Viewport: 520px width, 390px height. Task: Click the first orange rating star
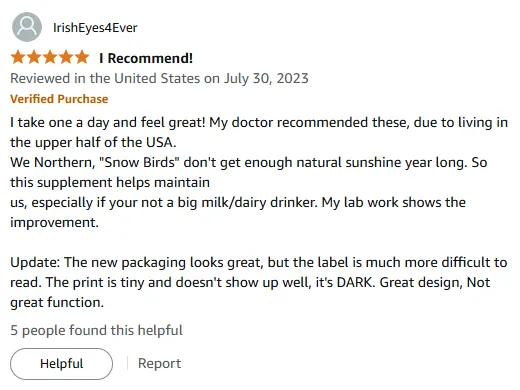tap(18, 57)
